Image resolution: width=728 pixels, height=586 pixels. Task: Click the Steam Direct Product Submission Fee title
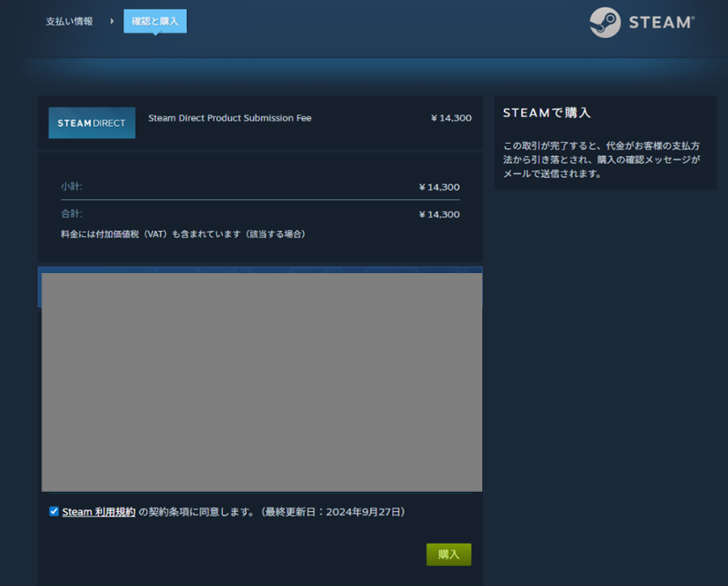pyautogui.click(x=229, y=118)
